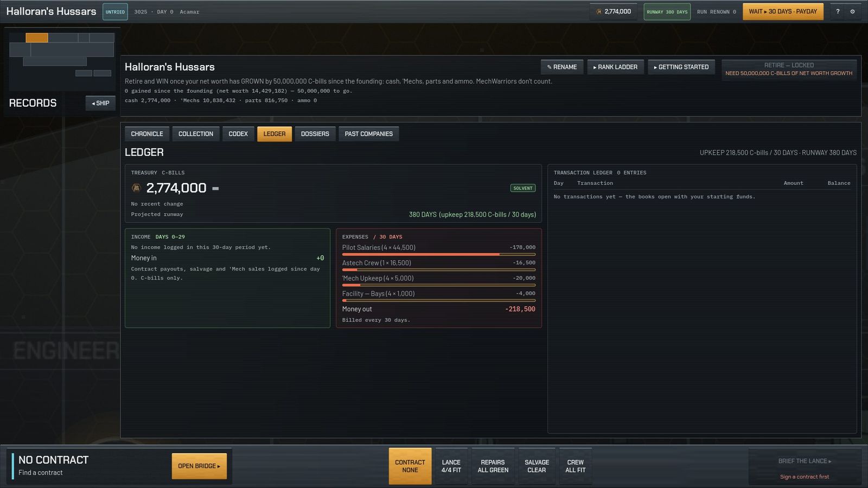Select the LANCE 4/4 FIT status tile

[451, 466]
